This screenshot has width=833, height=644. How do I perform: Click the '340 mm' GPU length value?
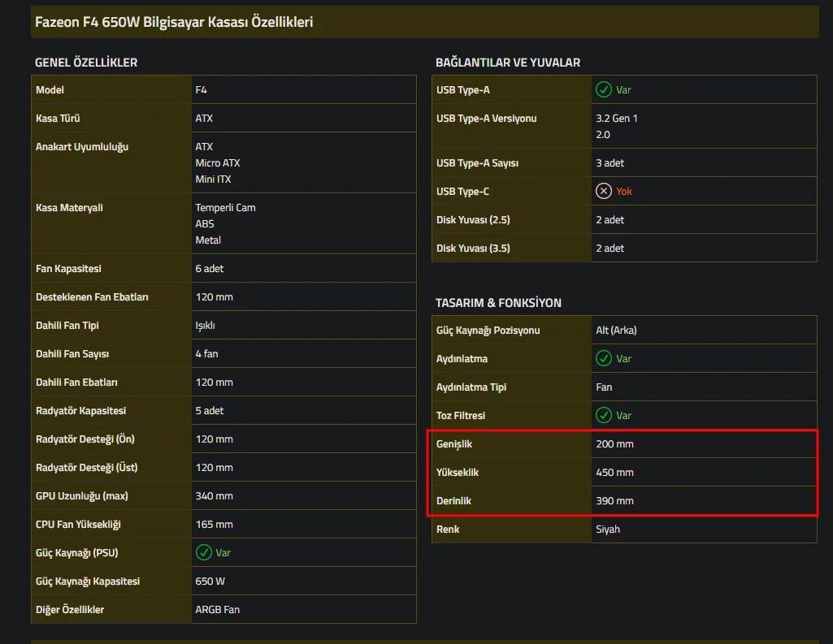click(x=214, y=496)
